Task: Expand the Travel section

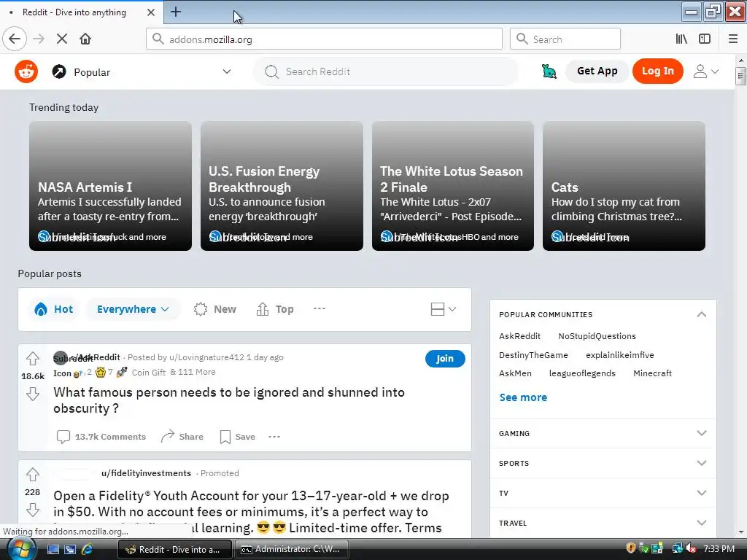Action: [603, 523]
